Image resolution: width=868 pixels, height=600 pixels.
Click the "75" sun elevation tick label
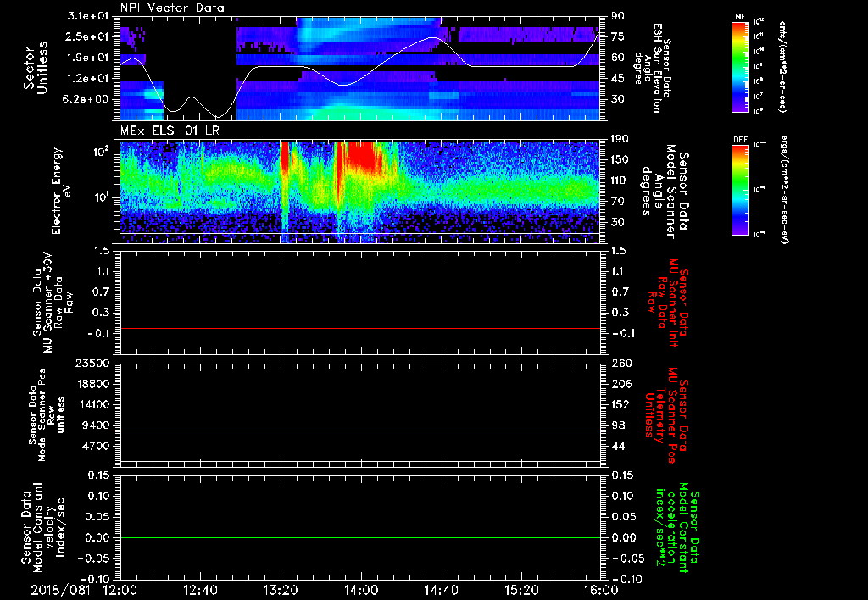click(x=618, y=36)
